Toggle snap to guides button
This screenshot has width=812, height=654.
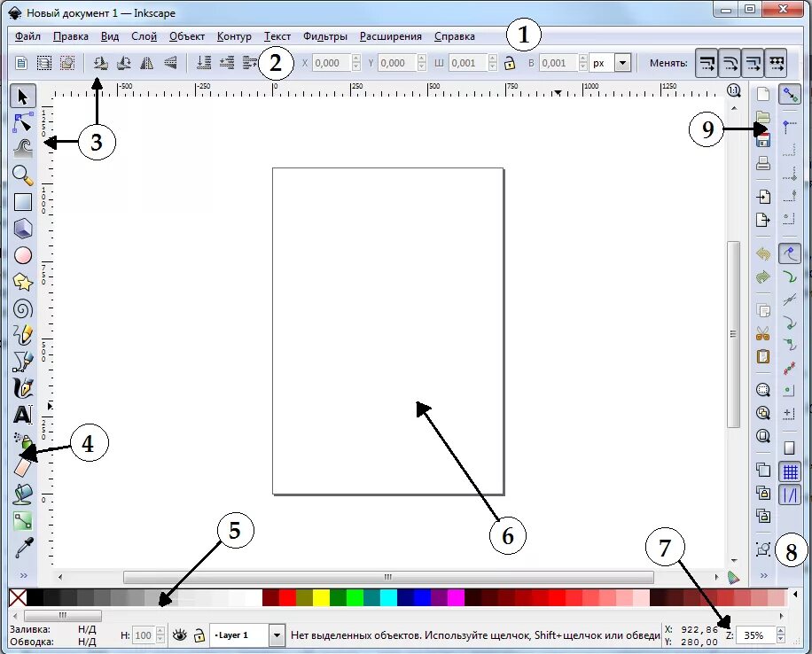[x=790, y=494]
